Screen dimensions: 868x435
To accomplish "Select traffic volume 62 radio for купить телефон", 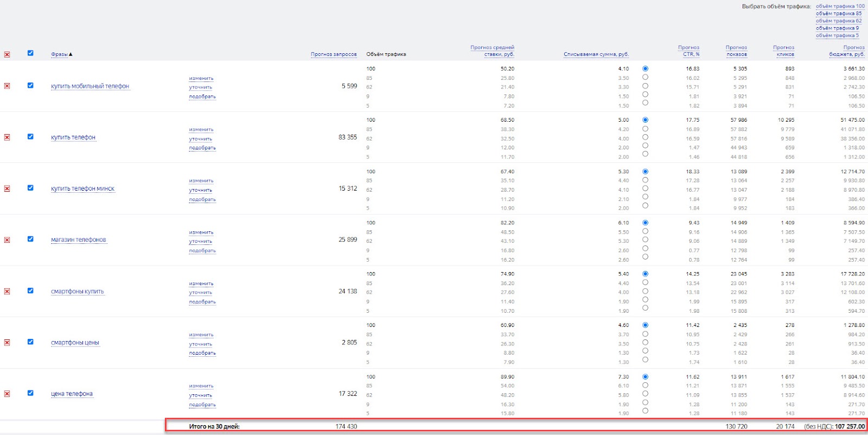I will (645, 137).
